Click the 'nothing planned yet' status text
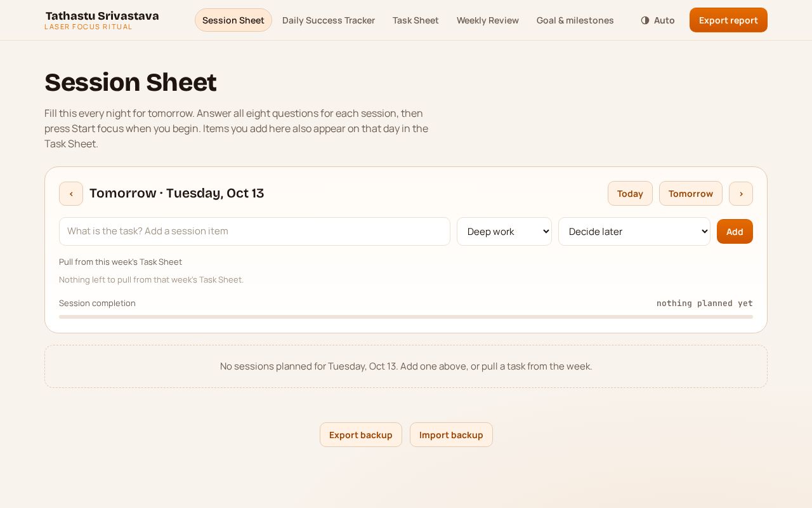Screen dimensions: 812x508 (x=705, y=304)
